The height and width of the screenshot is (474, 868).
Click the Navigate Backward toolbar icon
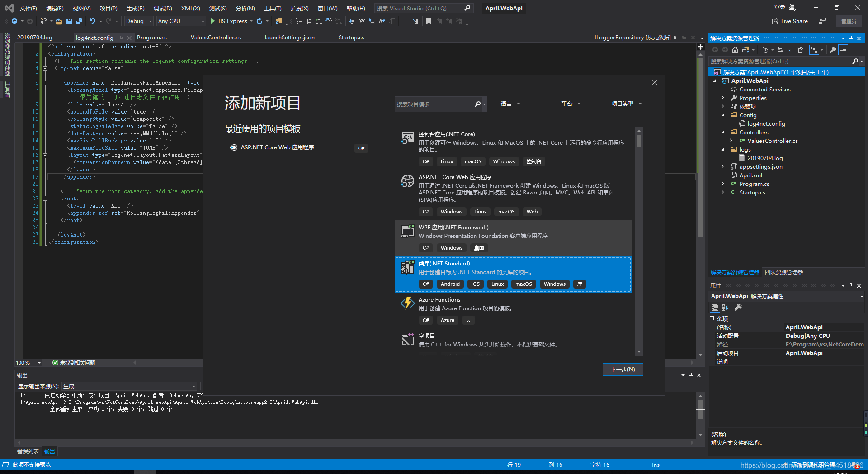click(x=14, y=21)
